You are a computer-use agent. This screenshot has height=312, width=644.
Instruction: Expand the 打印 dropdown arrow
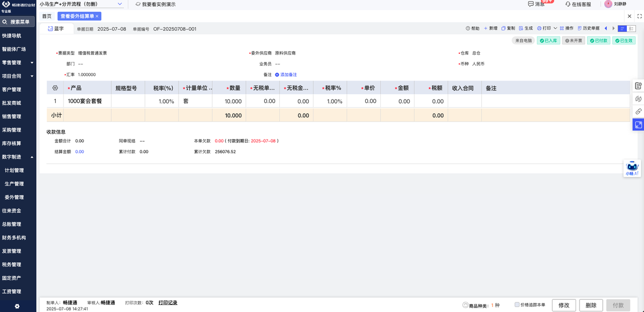point(555,29)
